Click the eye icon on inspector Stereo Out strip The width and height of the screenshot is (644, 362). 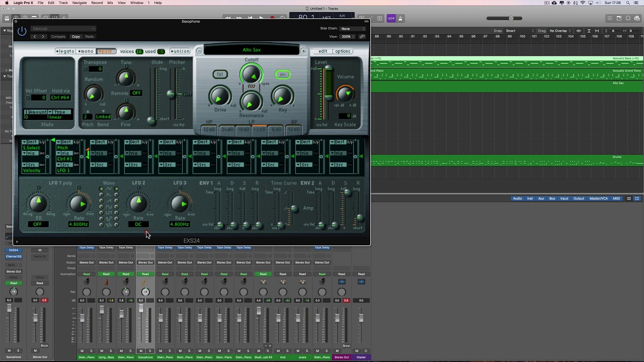pyautogui.click(x=40, y=250)
